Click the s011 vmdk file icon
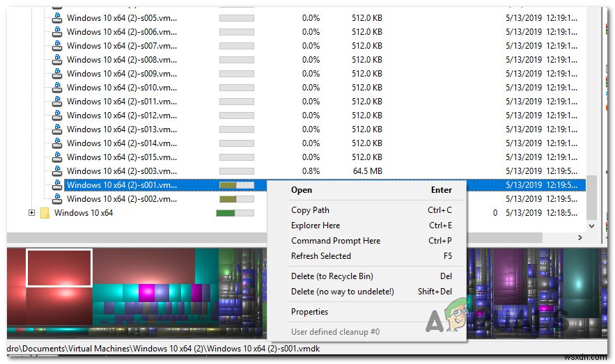Image resolution: width=615 pixels, height=364 pixels. pos(57,102)
